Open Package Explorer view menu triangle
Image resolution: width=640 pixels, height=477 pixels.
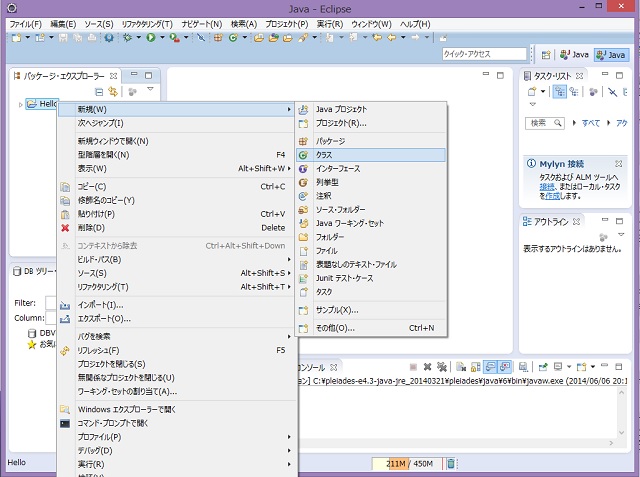(x=150, y=89)
